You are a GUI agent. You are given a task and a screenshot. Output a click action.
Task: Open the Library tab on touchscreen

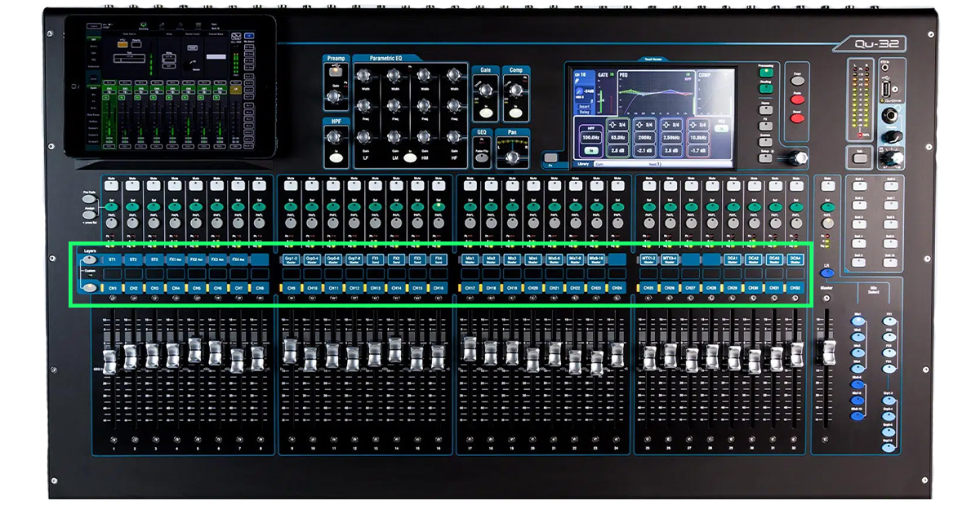coord(582,164)
